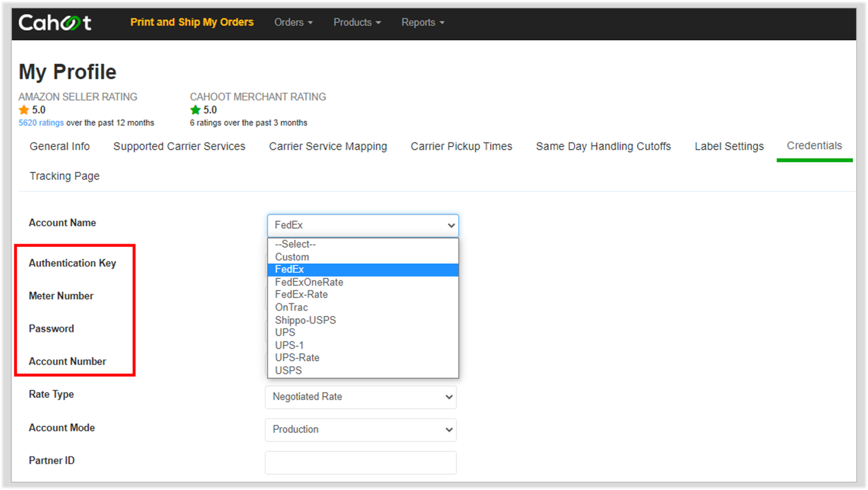Open the 5620 ratings link
Image resolution: width=868 pixels, height=490 pixels.
tap(41, 123)
